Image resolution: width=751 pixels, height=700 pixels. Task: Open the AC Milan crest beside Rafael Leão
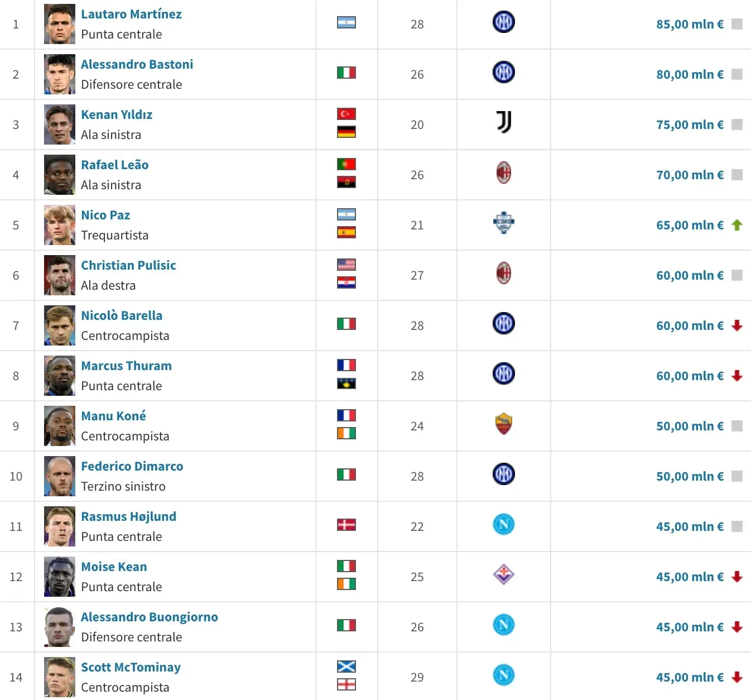pos(503,175)
